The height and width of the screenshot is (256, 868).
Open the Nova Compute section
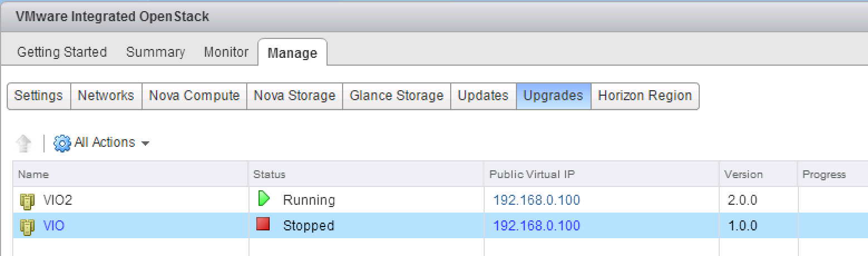194,96
